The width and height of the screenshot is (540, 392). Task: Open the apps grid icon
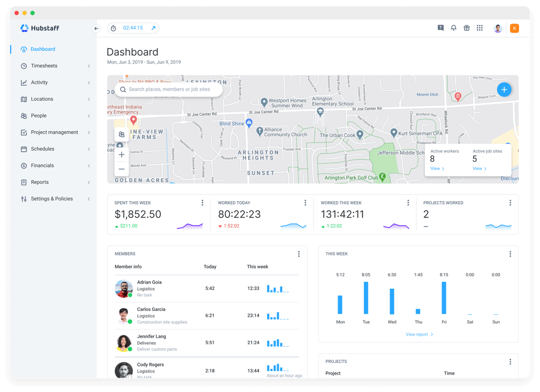[480, 28]
